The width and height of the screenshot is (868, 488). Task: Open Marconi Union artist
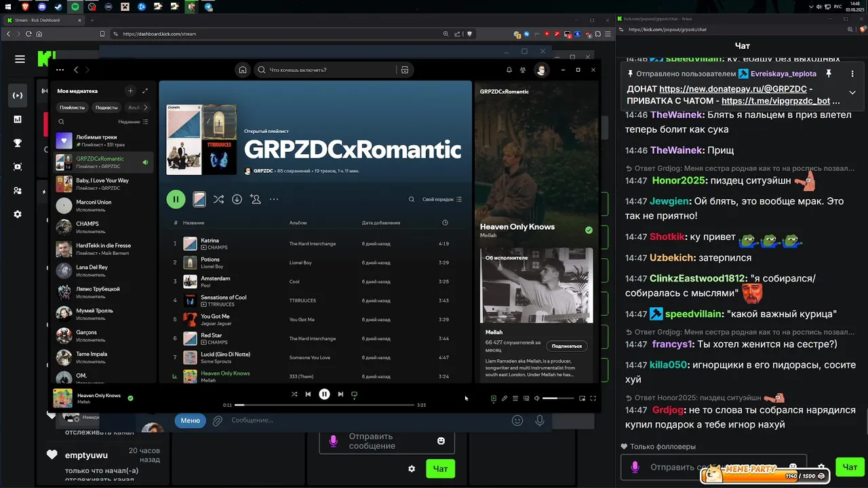(104, 205)
